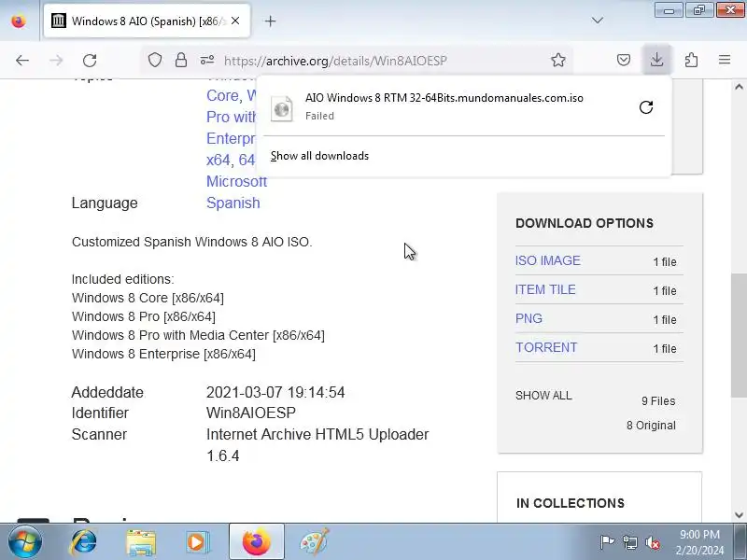747x560 pixels.
Task: Switch to Firefox taskbar button
Action: click(x=256, y=542)
